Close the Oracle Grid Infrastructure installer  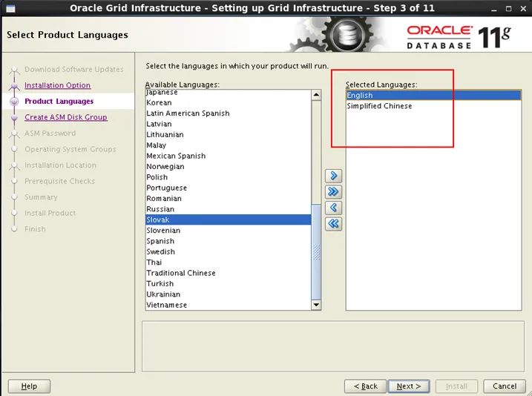click(523, 9)
